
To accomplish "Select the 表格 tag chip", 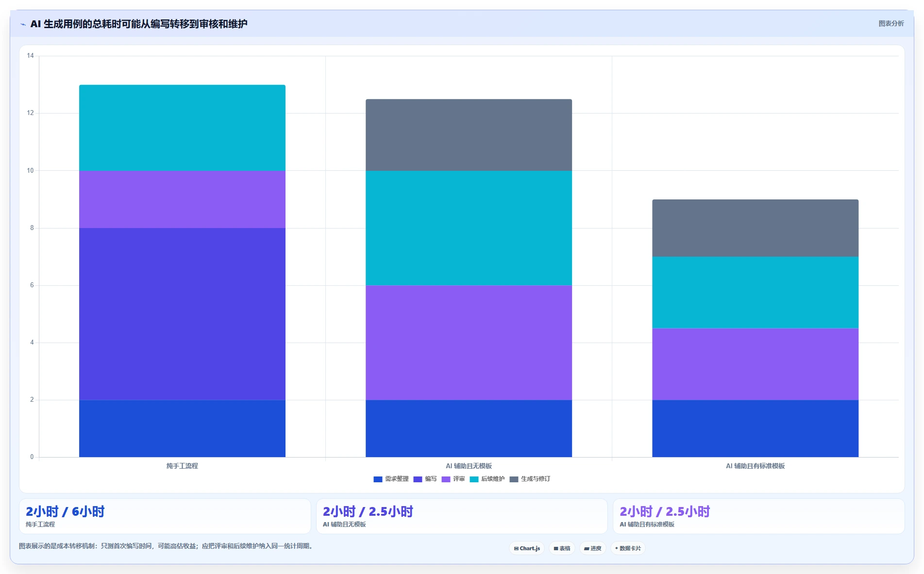I will tap(562, 548).
